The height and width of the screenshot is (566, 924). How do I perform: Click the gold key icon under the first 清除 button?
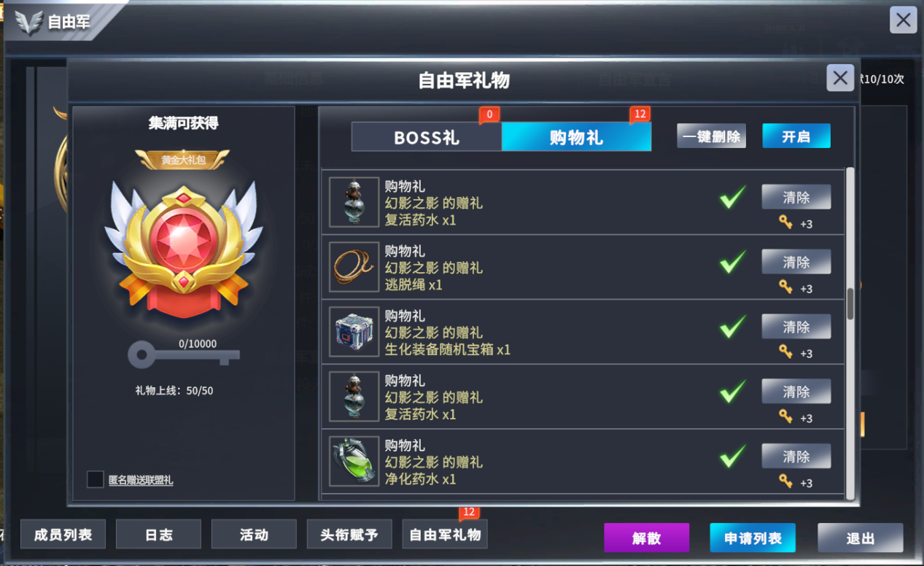(x=785, y=222)
